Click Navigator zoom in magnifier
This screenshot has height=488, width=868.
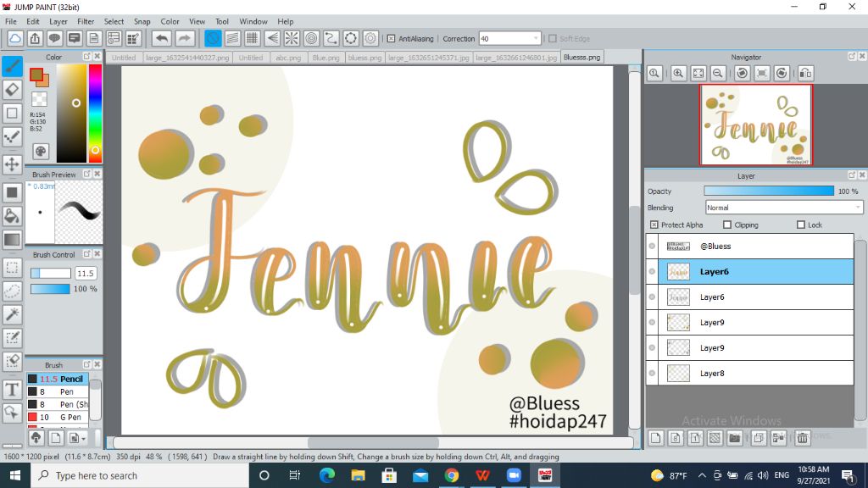pyautogui.click(x=678, y=73)
